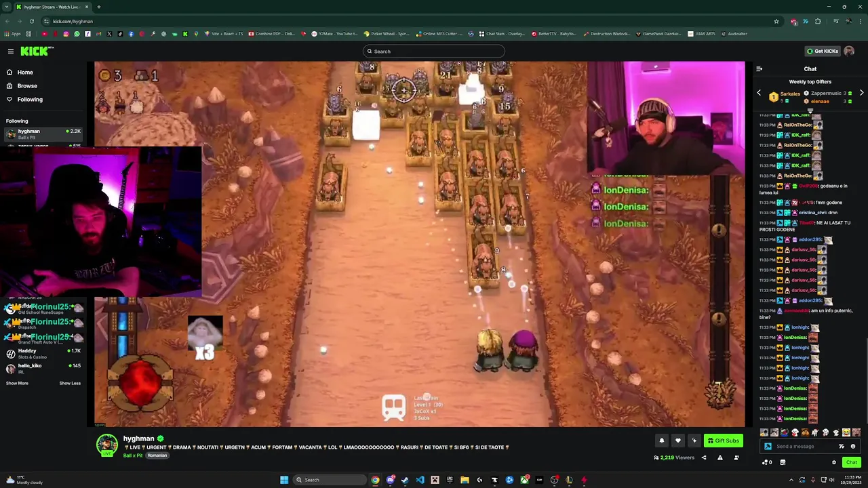Viewport: 868px width, 488px height.
Task: Click the chat identity badge icon
Action: (768, 447)
